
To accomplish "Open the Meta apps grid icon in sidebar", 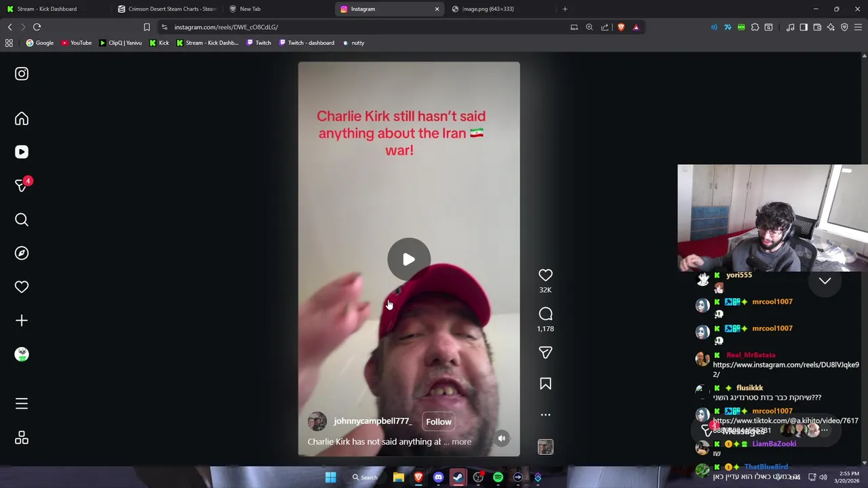I will 22,438.
